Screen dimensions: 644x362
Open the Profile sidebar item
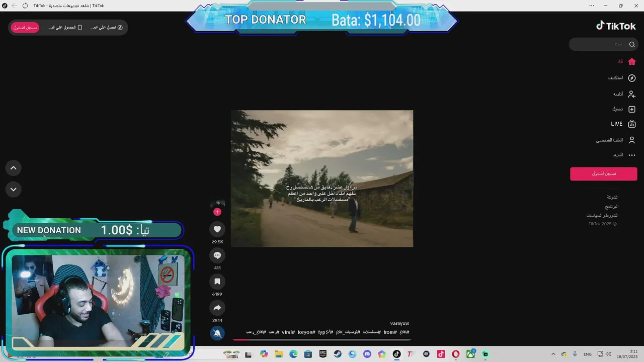616,140
